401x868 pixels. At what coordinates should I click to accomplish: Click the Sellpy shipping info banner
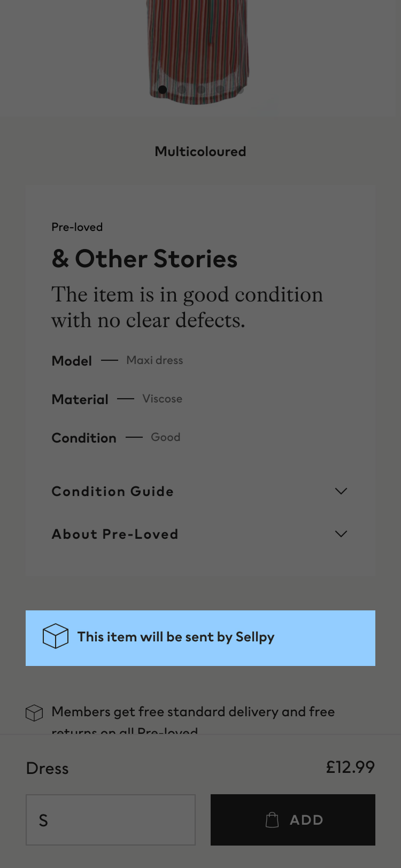tap(200, 638)
